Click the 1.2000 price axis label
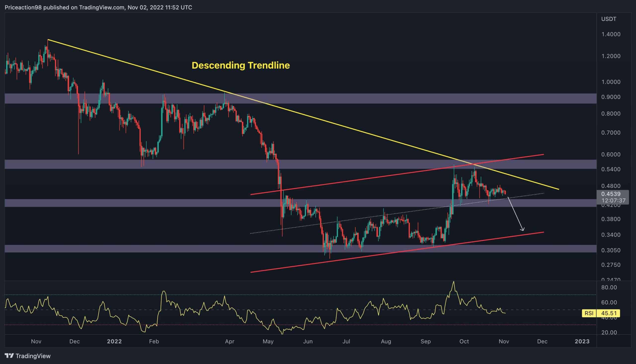Screen dimensions: 636x364 [x=611, y=56]
